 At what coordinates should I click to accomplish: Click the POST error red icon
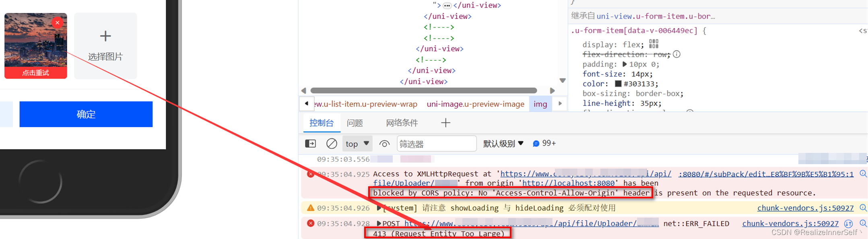[310, 223]
